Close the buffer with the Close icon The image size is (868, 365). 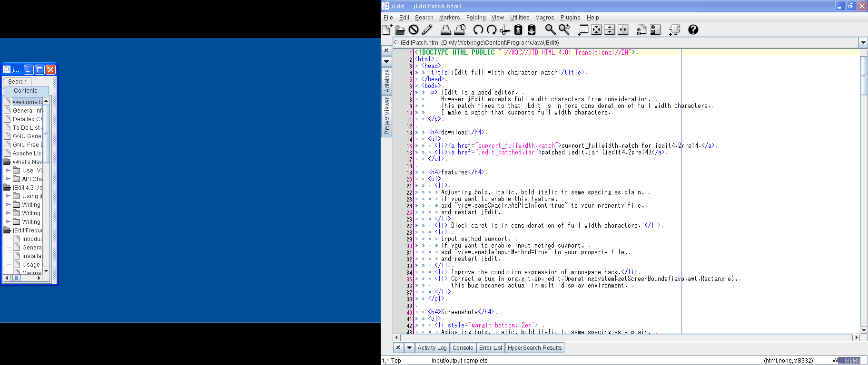click(x=414, y=29)
